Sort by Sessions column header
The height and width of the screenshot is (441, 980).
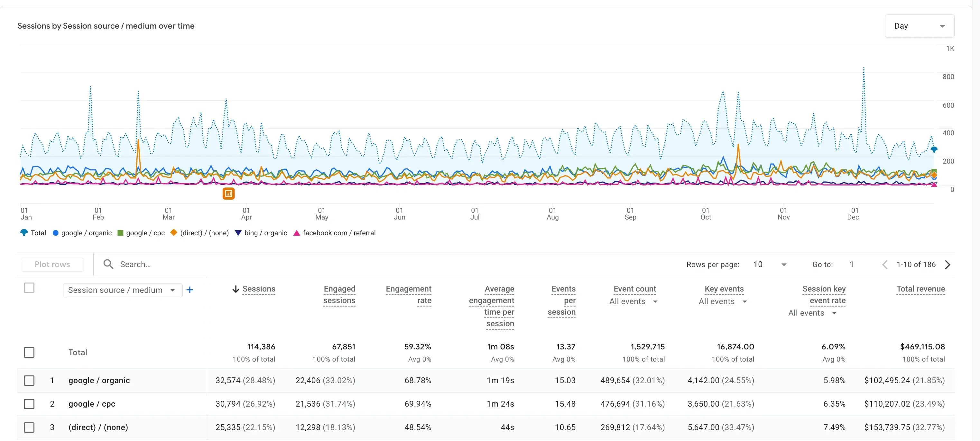tap(259, 289)
